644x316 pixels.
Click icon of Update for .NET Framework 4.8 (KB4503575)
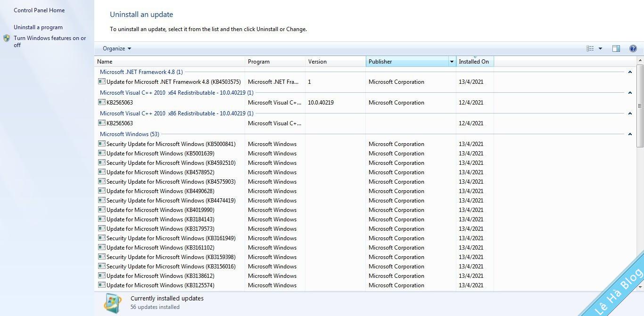(102, 81)
